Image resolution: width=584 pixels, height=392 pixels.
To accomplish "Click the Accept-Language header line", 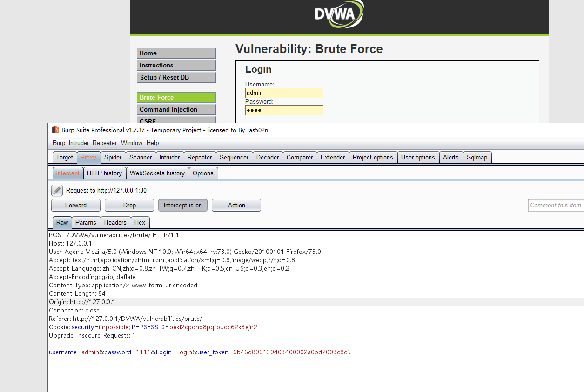I will pos(169,268).
